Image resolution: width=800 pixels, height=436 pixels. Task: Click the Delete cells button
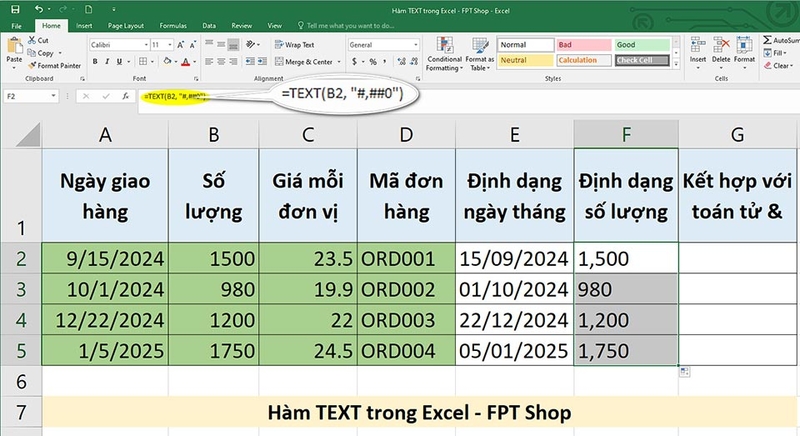tap(721, 50)
